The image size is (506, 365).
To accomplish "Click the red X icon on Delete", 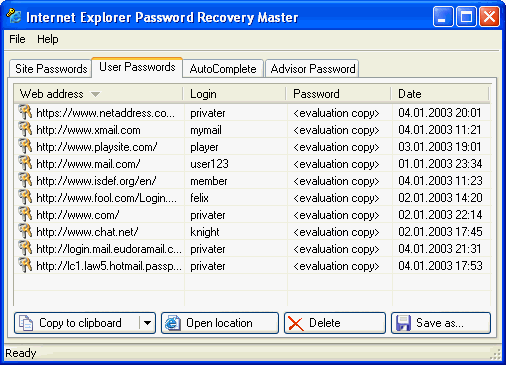I will point(296,323).
